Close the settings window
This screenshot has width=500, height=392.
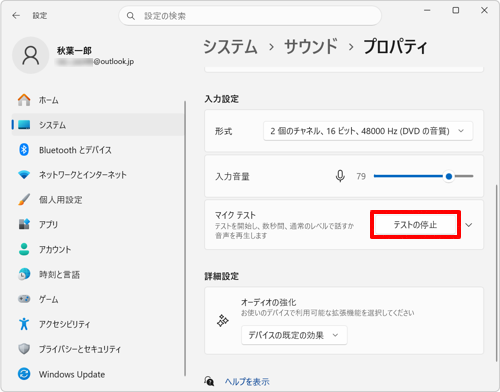click(484, 11)
